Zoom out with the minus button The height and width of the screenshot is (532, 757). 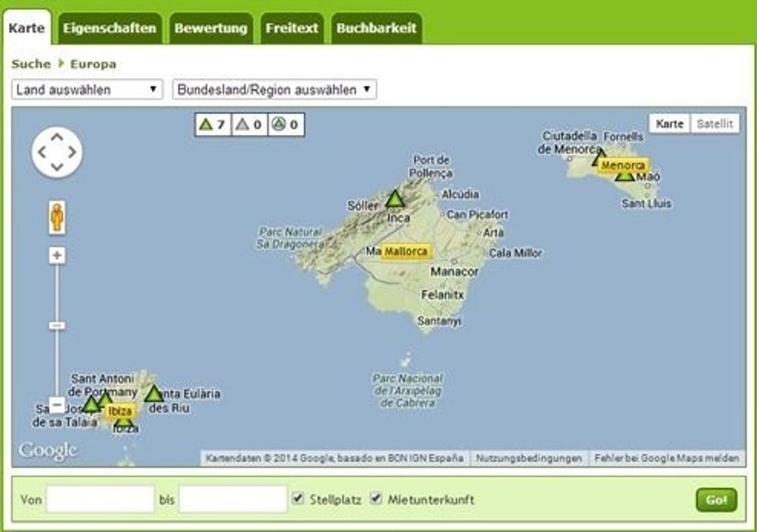click(x=57, y=405)
